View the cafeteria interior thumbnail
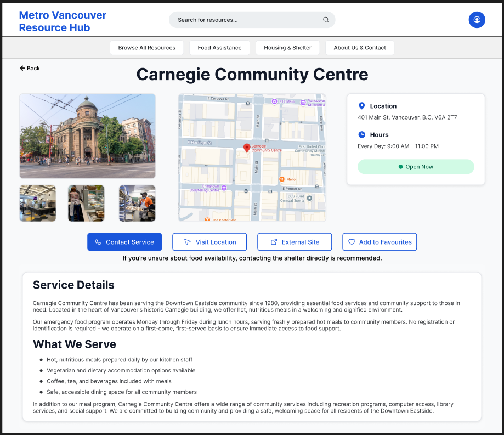Screen dimensions: 504x435 tap(38, 203)
